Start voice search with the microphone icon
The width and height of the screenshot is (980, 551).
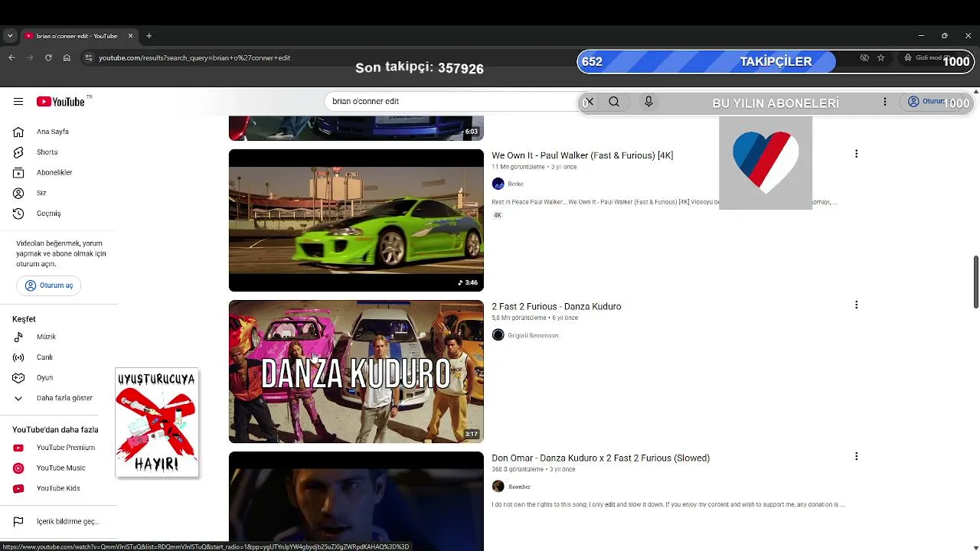point(648,102)
